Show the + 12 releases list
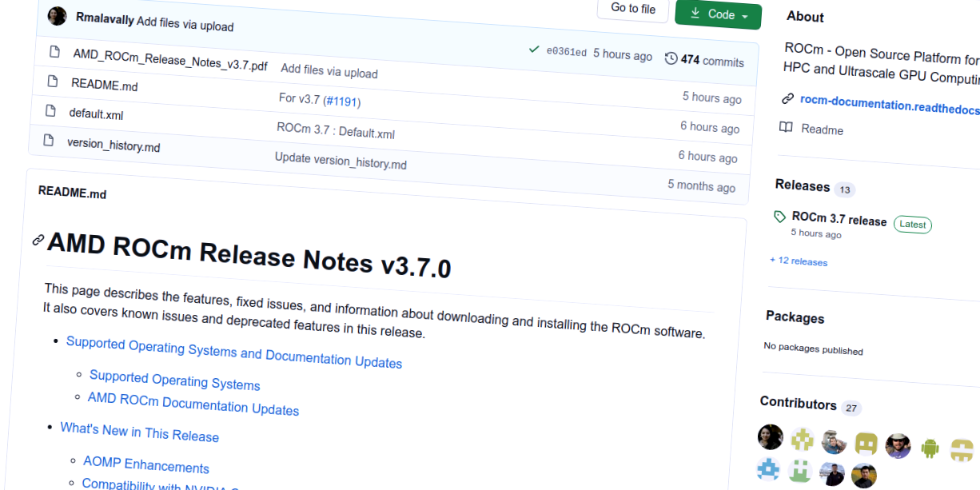The width and height of the screenshot is (980, 490). pyautogui.click(x=799, y=261)
